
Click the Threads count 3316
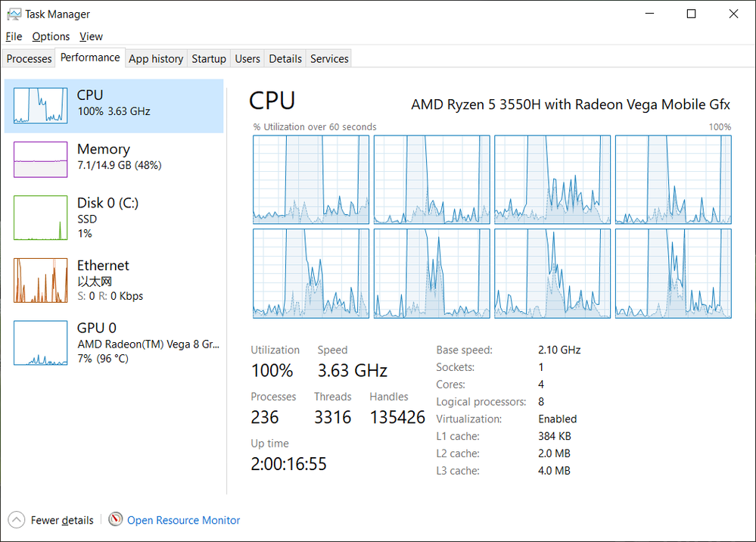click(333, 417)
